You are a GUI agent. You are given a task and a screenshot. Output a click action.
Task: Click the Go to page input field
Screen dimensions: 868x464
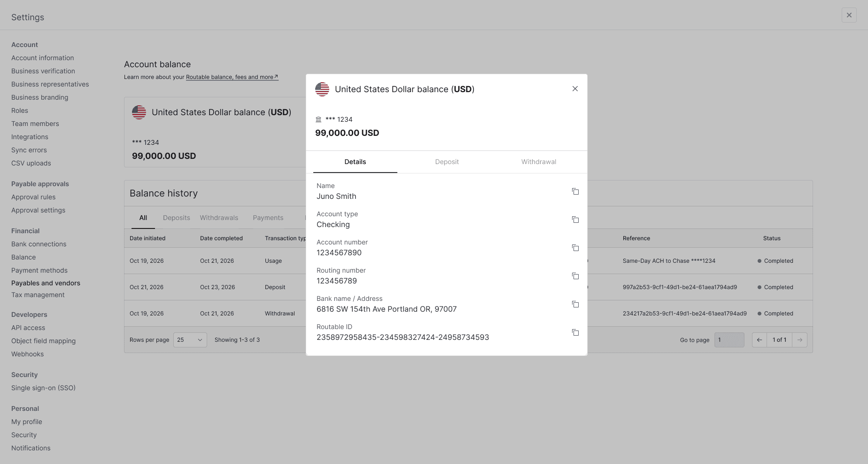[x=729, y=340]
